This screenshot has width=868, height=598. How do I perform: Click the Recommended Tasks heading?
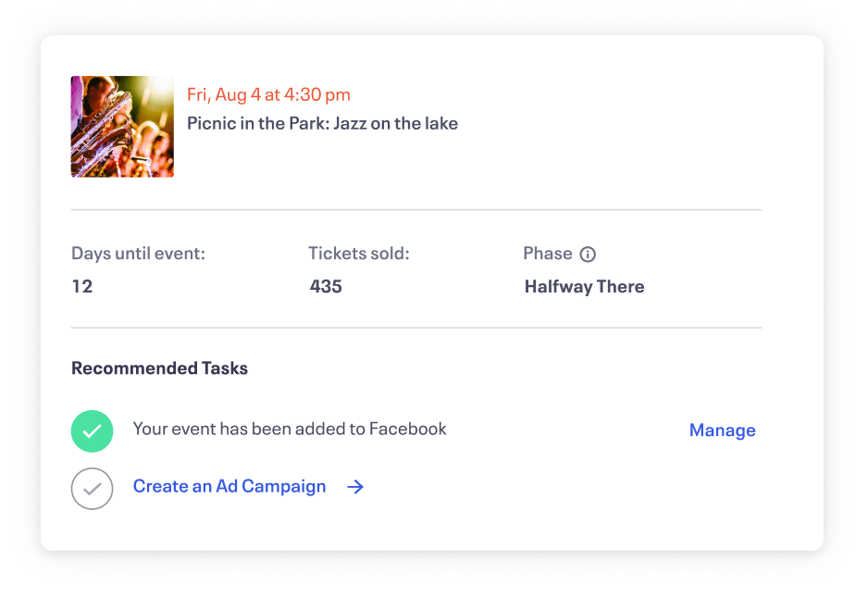[159, 368]
